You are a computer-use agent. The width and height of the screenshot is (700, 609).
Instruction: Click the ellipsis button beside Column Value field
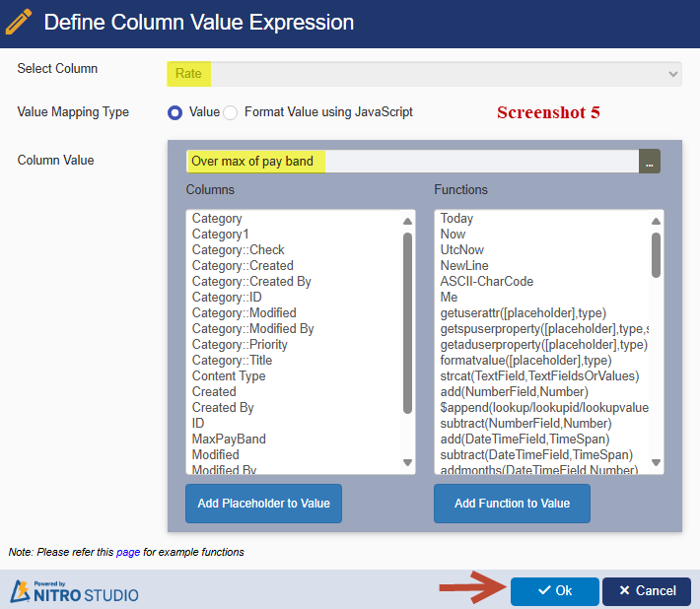tap(650, 161)
